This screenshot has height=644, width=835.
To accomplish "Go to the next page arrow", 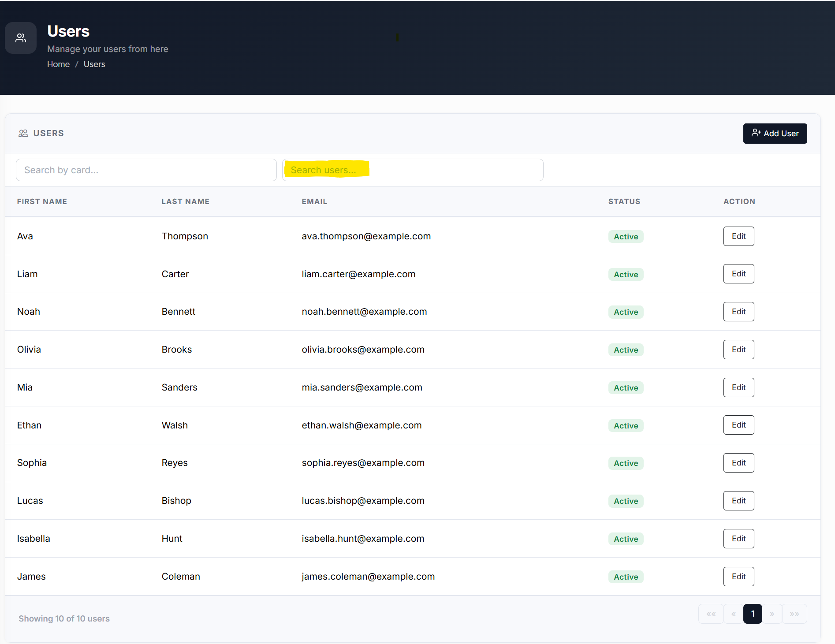I will tap(772, 614).
